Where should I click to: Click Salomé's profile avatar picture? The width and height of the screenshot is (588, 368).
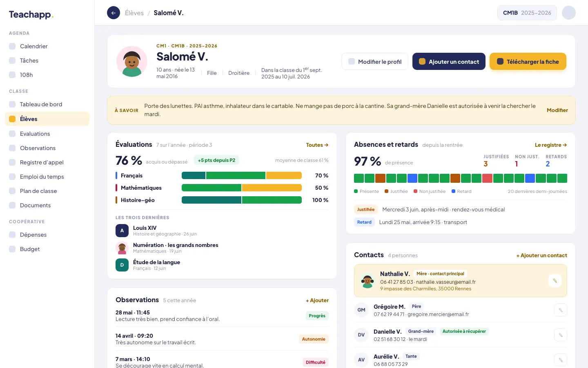132,61
